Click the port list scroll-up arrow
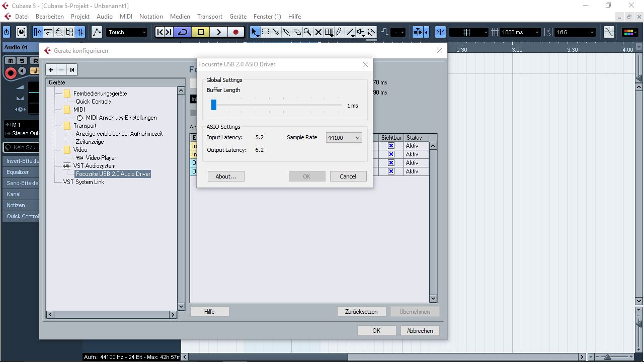This screenshot has height=362, width=644. point(433,146)
